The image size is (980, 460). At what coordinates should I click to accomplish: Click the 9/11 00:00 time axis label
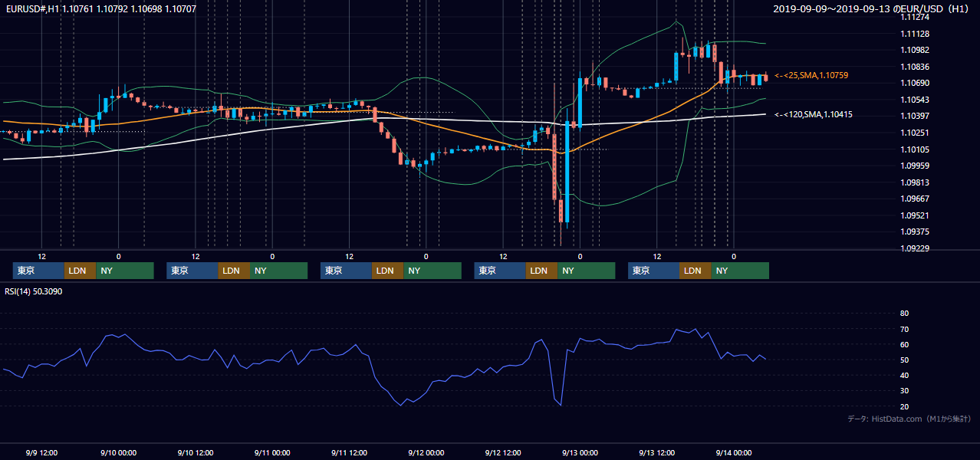[x=272, y=452]
